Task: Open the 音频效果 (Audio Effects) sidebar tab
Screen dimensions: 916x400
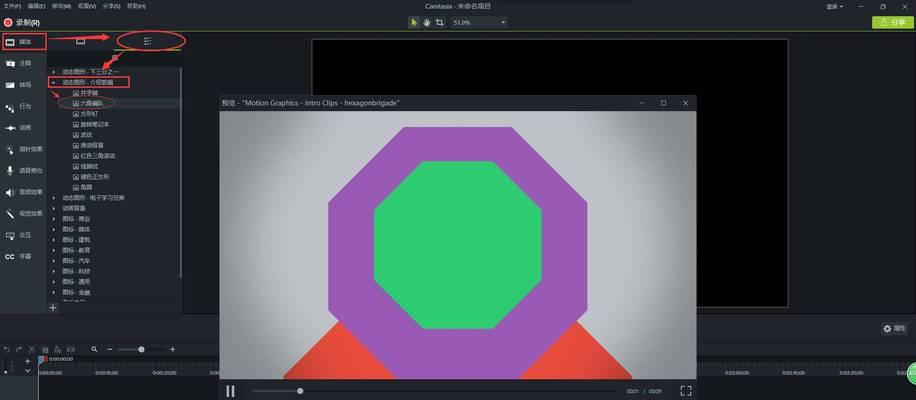Action: pos(23,192)
